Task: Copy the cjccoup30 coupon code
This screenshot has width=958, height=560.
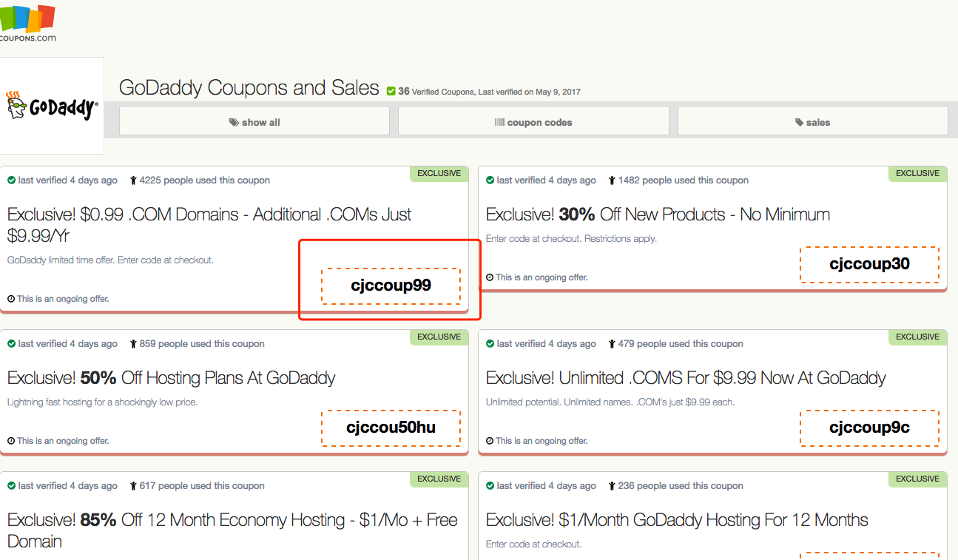Action: tap(869, 264)
